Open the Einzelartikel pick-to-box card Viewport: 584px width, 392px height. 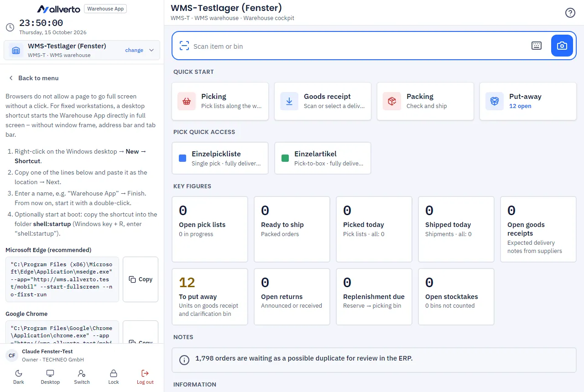323,158
